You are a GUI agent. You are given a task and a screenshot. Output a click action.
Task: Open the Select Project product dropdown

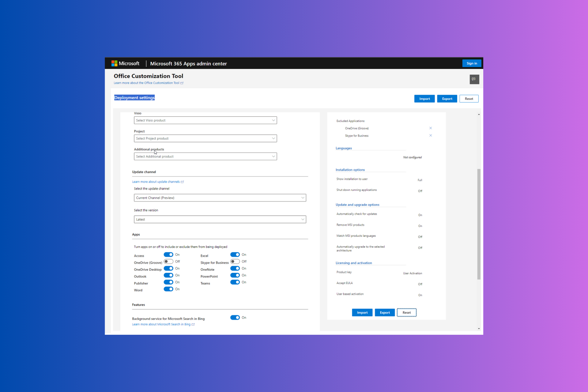point(205,138)
